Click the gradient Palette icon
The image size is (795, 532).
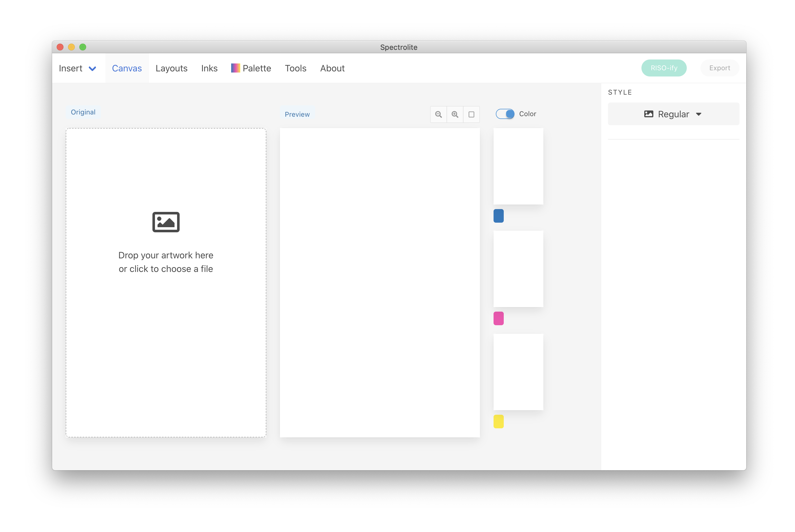235,68
